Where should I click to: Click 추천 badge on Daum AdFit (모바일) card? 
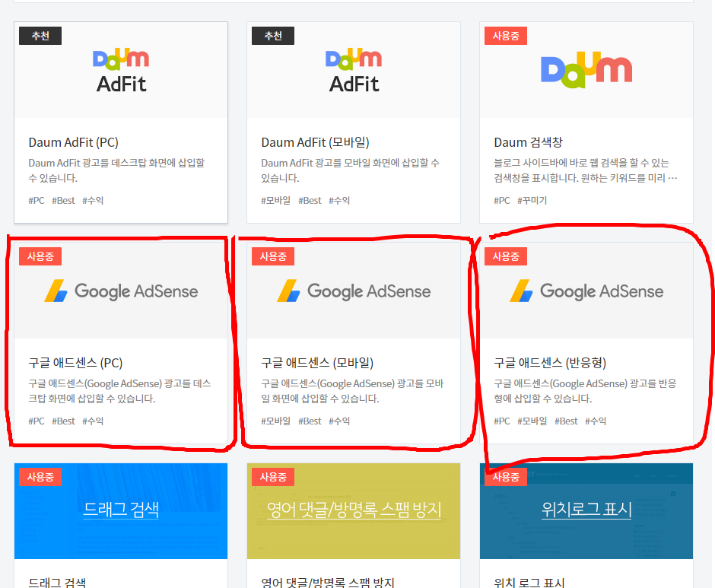tap(273, 36)
